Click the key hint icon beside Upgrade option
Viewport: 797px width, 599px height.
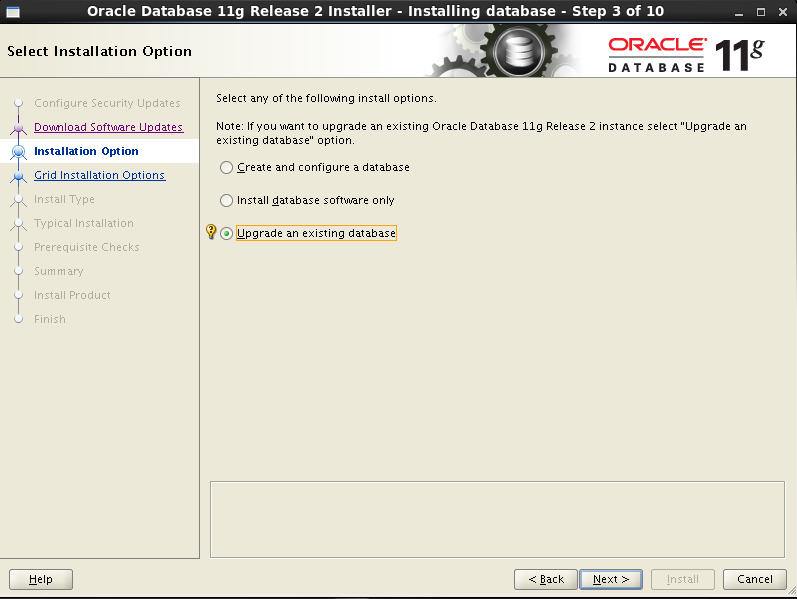[211, 232]
